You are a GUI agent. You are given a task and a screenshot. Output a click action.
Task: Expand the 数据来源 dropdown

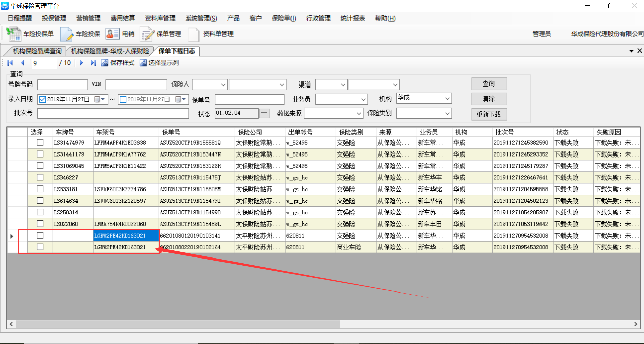[x=359, y=114]
